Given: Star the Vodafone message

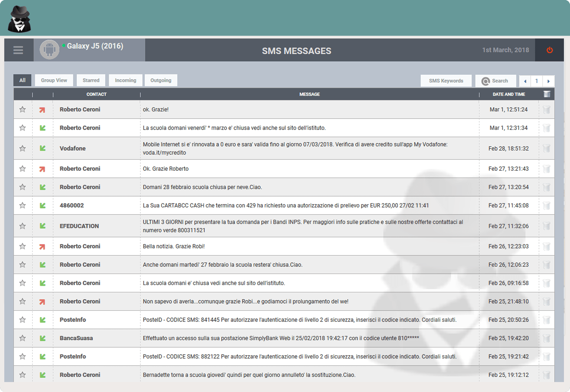Looking at the screenshot, I should tap(22, 149).
